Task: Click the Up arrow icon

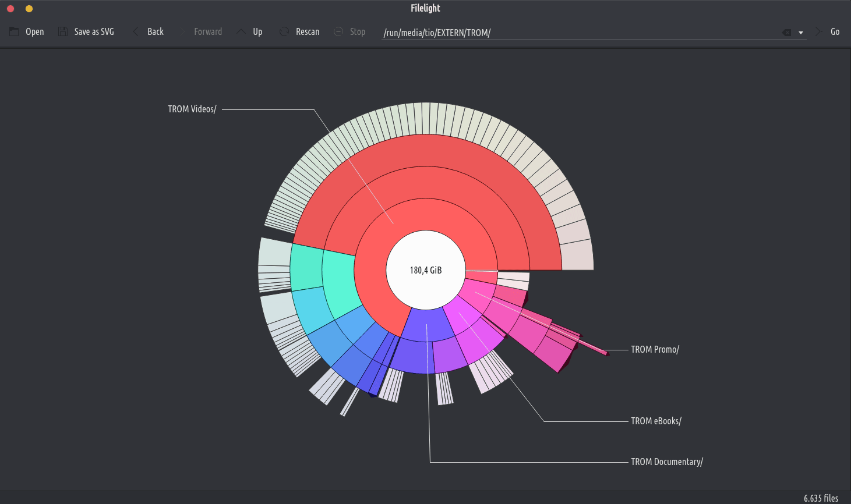Action: click(x=241, y=32)
